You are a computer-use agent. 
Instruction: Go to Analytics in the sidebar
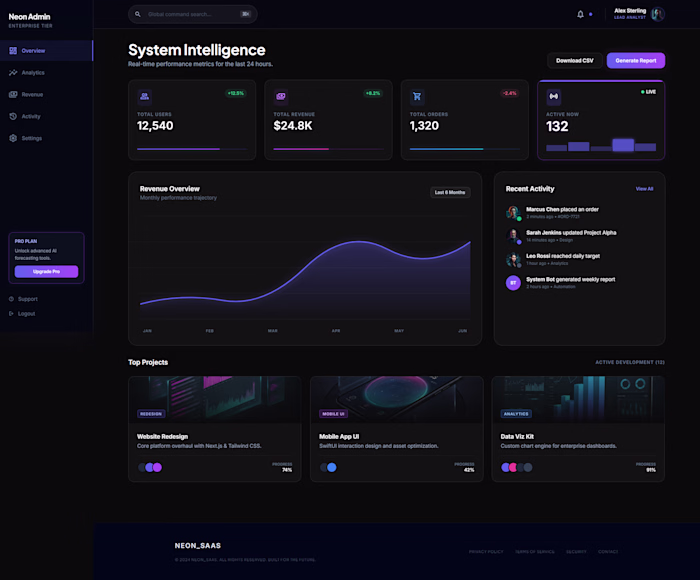(46, 72)
